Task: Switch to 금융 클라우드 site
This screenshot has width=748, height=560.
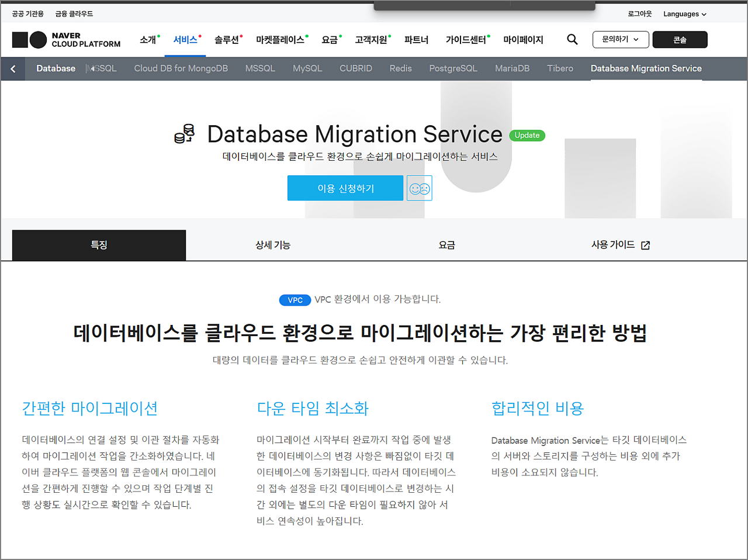Action: (x=74, y=14)
